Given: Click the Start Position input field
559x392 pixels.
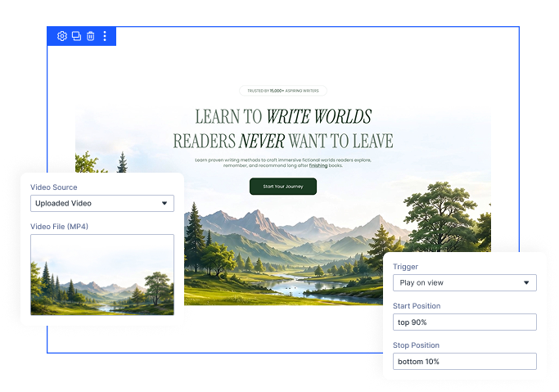Looking at the screenshot, I should 465,322.
